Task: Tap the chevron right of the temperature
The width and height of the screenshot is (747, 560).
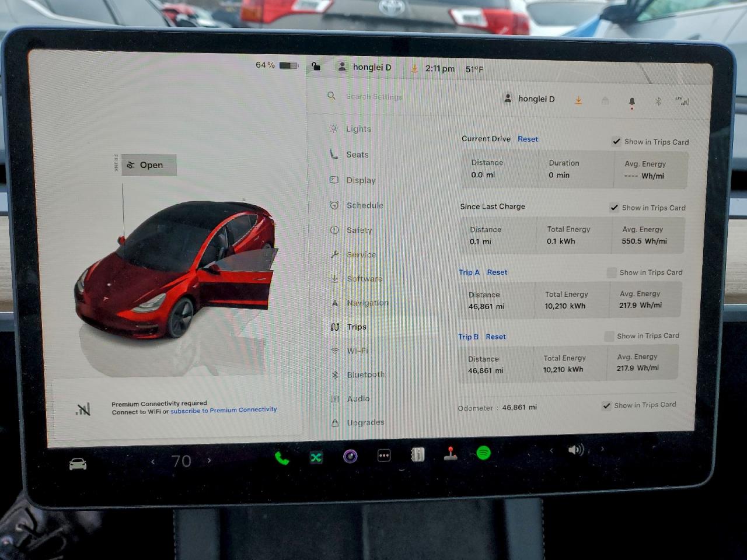Action: click(x=209, y=461)
